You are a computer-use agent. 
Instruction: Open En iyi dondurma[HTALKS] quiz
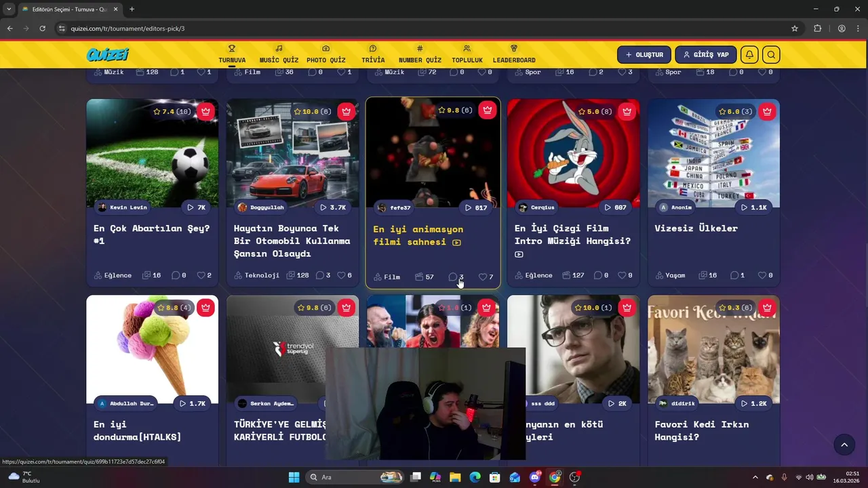tap(138, 430)
